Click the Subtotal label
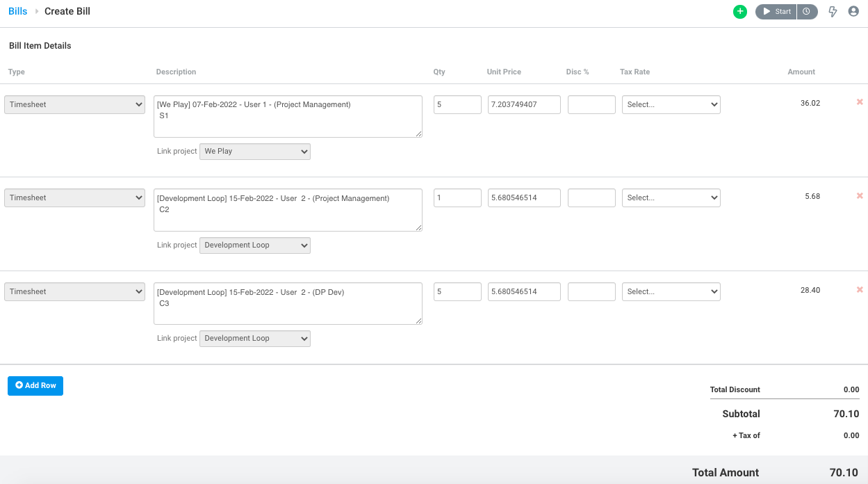The width and height of the screenshot is (868, 484). [x=741, y=414]
